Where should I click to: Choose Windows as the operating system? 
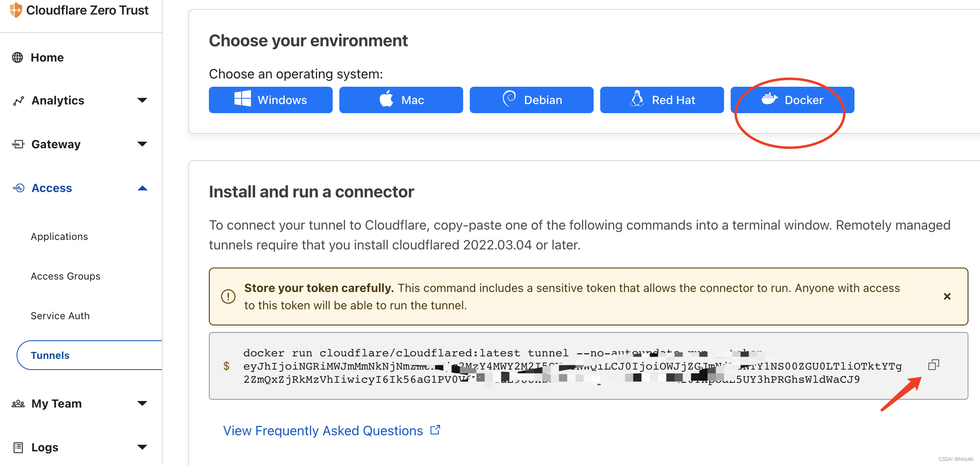click(271, 100)
